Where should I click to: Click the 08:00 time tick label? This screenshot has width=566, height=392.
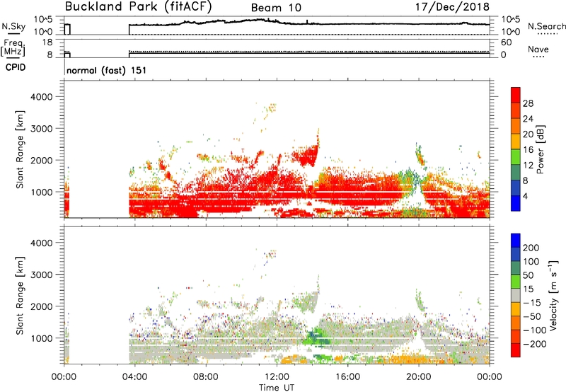coord(206,377)
